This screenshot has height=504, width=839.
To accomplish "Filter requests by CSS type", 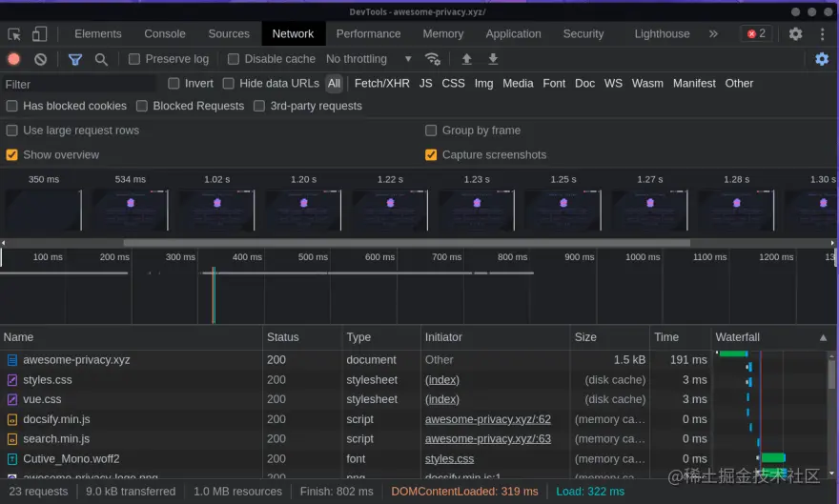I will click(x=453, y=84).
